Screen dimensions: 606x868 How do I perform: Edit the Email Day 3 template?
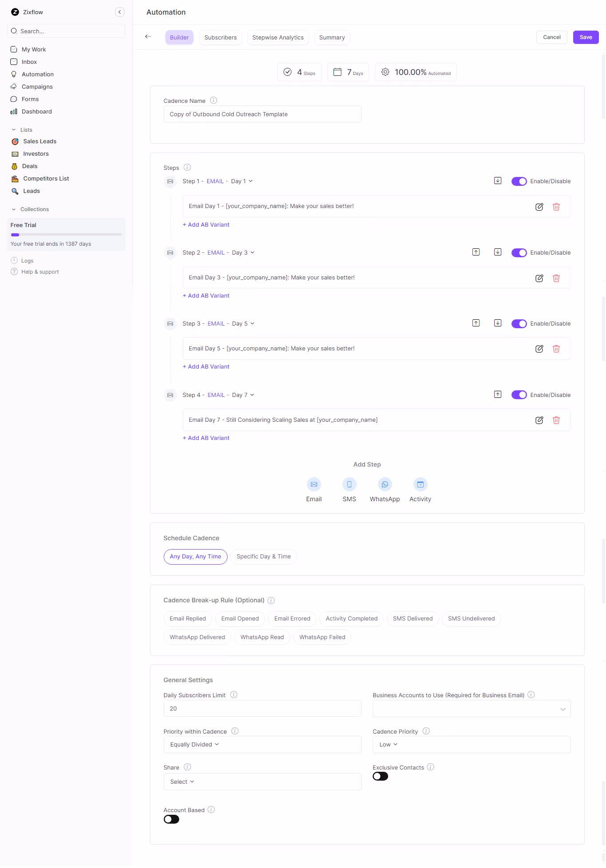[x=539, y=278]
